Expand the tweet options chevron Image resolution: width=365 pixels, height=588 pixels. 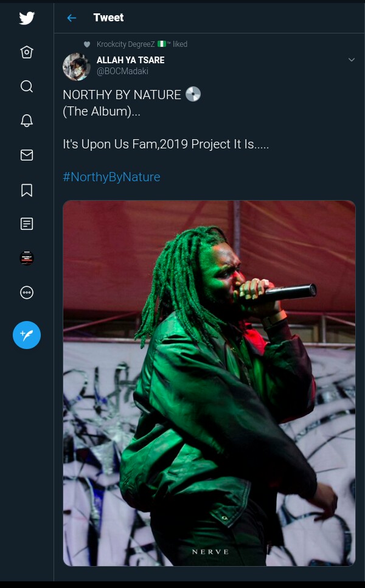pos(352,60)
